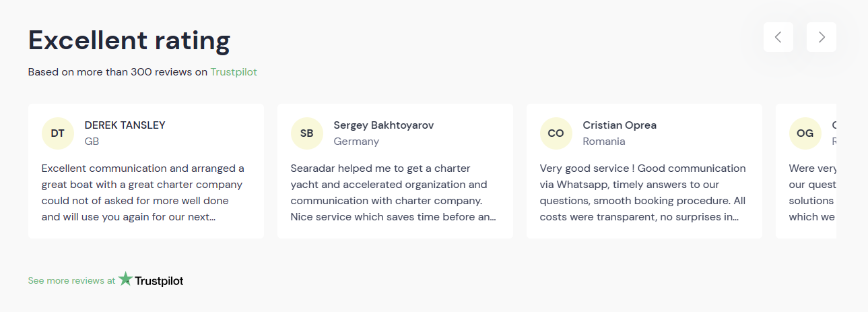Click the next reviews arrow button
This screenshot has height=312, width=868.
821,37
